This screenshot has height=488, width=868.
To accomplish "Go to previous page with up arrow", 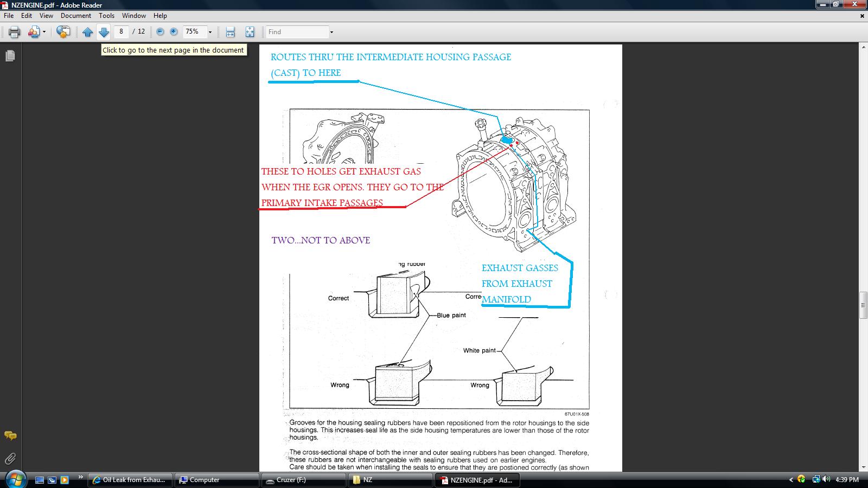I will (88, 32).
